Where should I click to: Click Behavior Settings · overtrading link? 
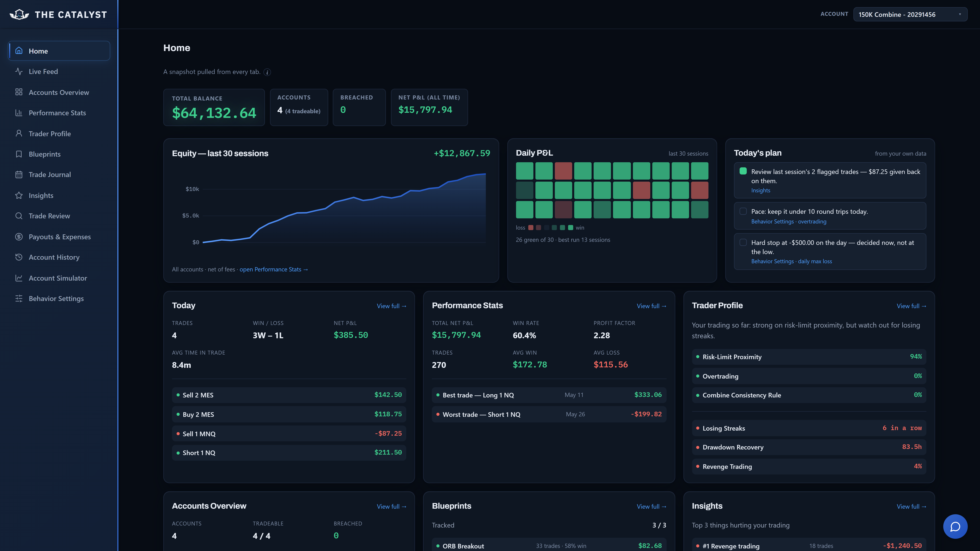click(x=789, y=222)
